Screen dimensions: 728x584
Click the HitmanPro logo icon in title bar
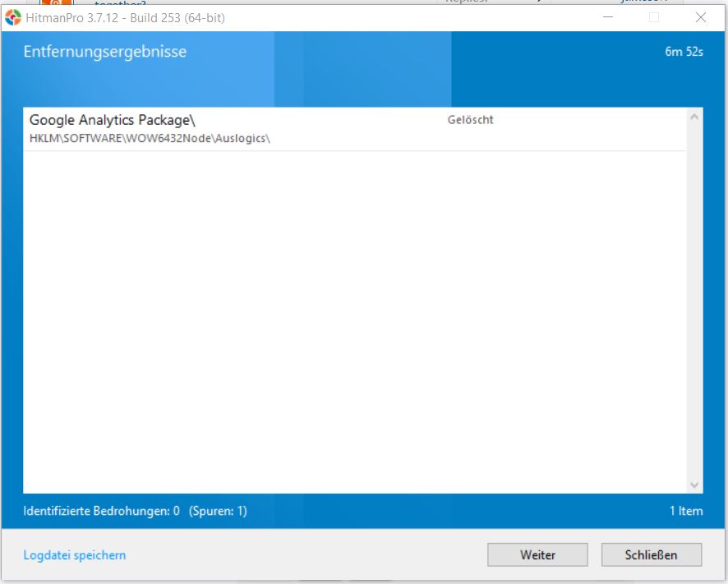tap(13, 17)
